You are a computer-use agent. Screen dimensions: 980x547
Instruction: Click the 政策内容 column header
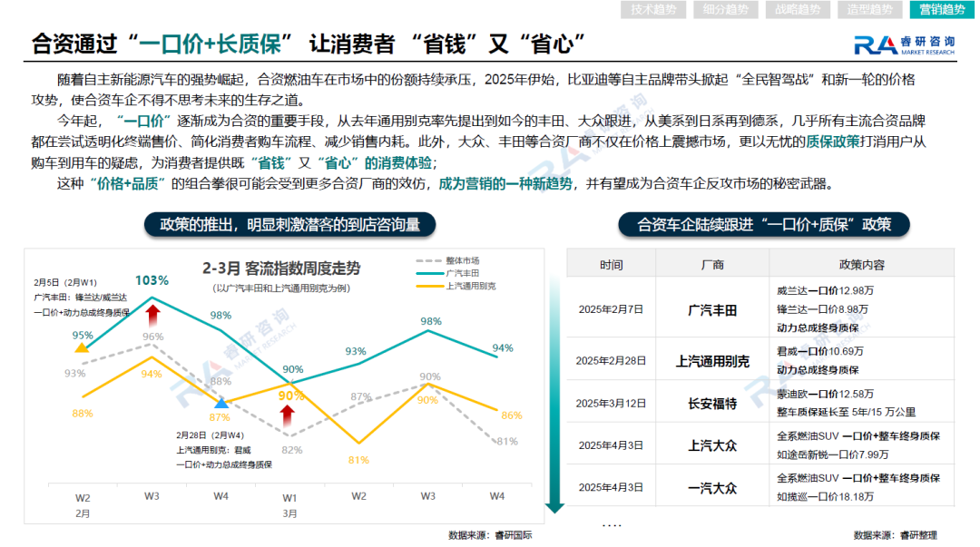[861, 264]
